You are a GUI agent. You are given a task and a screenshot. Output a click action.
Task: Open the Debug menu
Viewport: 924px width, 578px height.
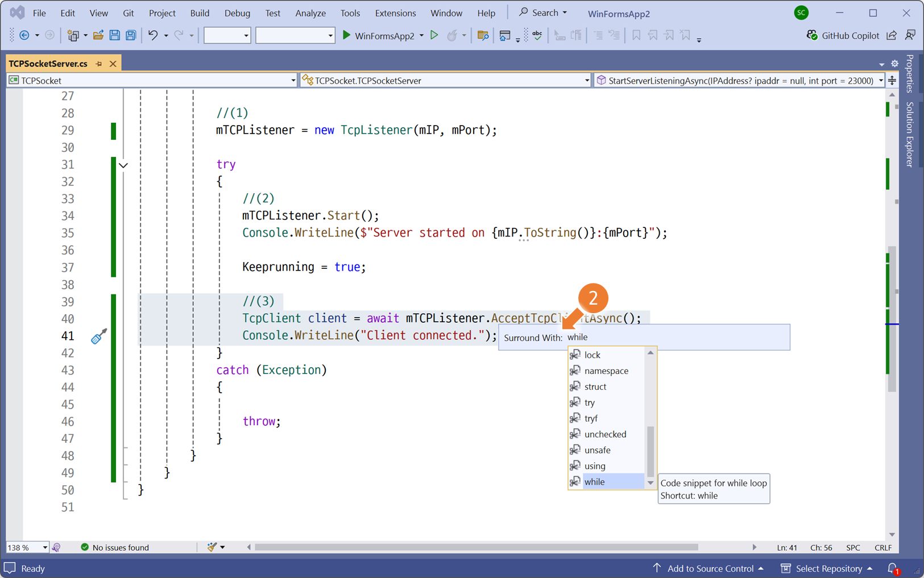pyautogui.click(x=237, y=13)
